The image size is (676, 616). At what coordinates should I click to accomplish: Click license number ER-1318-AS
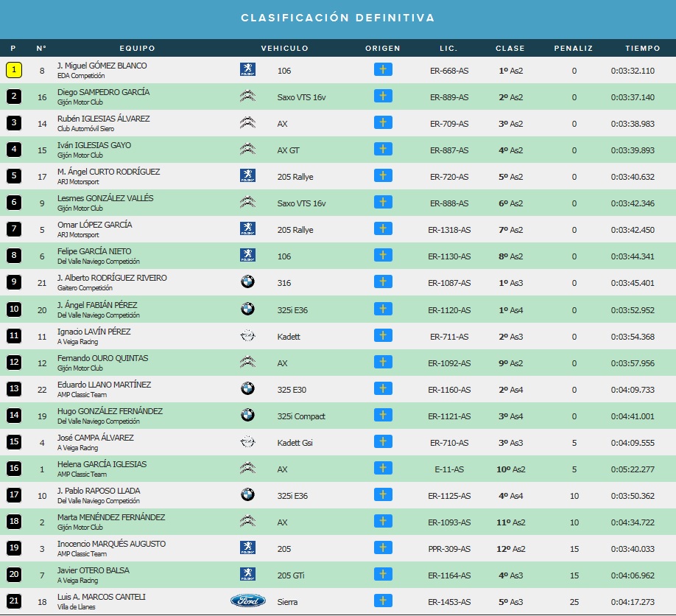click(449, 230)
